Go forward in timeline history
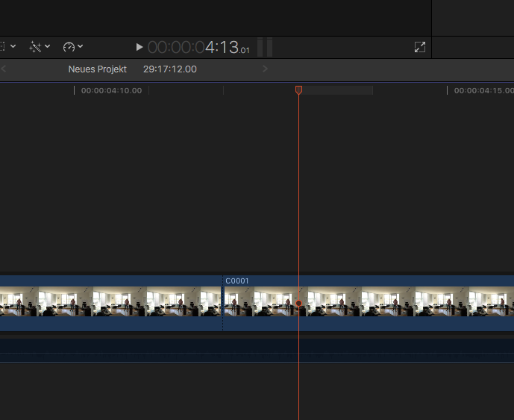This screenshot has width=514, height=420. tap(264, 69)
